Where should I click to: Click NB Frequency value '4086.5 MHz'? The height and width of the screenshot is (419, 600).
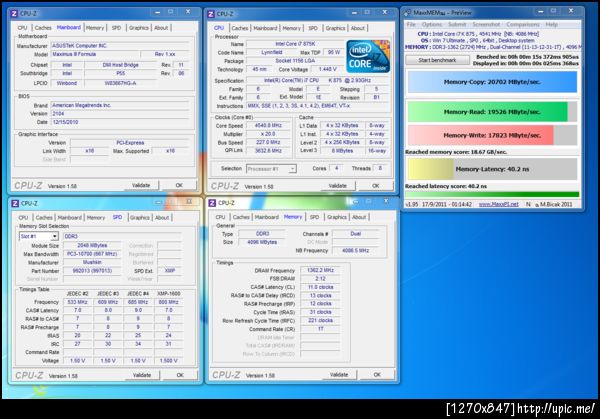tap(356, 251)
